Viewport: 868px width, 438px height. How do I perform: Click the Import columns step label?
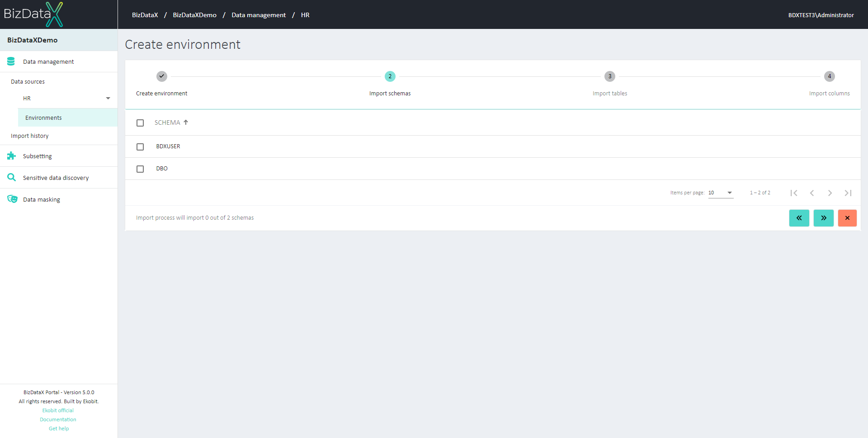point(830,94)
